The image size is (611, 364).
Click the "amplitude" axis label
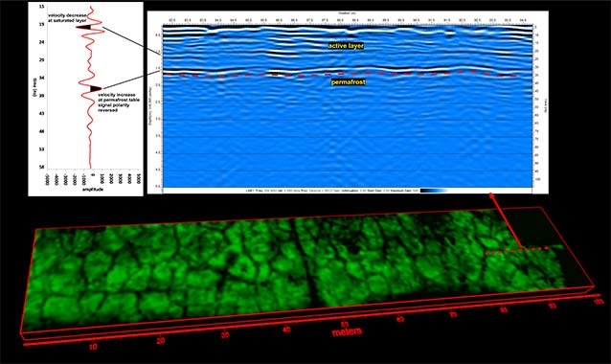(x=93, y=190)
